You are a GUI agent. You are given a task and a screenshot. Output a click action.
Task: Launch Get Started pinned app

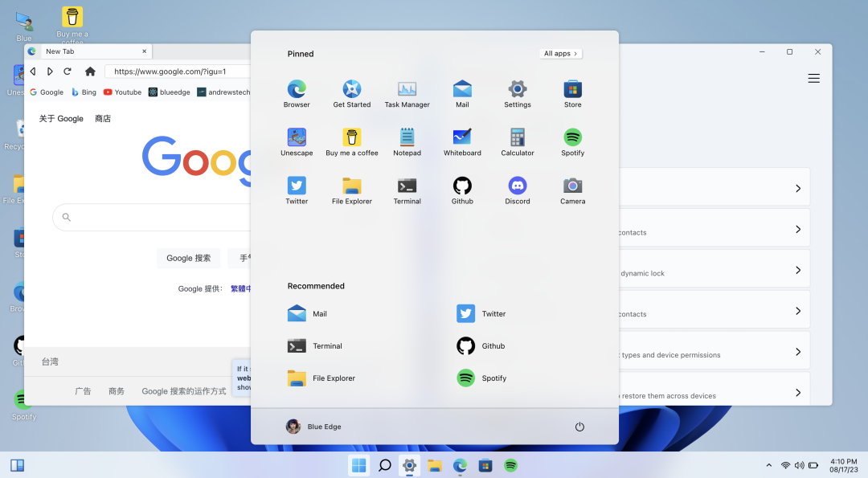pos(351,93)
